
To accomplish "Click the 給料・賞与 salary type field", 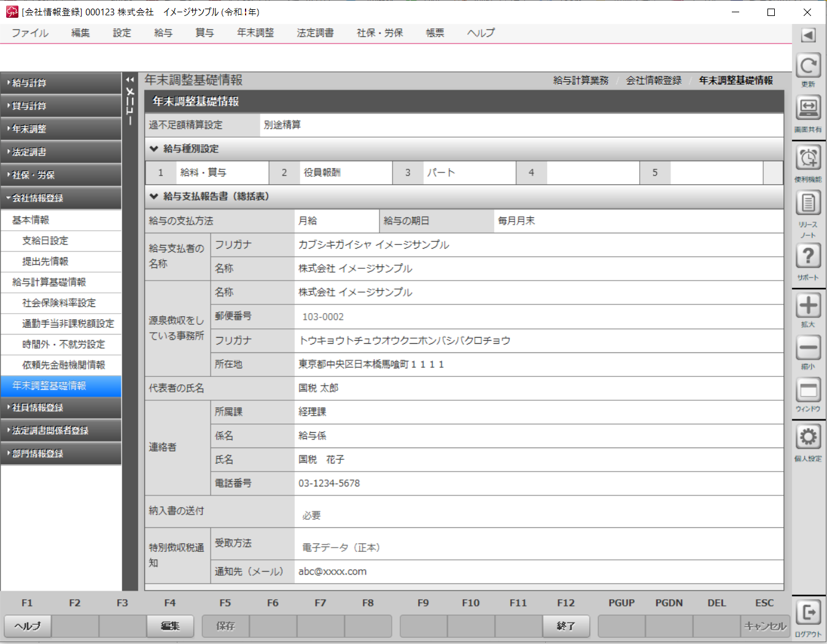I will (x=222, y=173).
